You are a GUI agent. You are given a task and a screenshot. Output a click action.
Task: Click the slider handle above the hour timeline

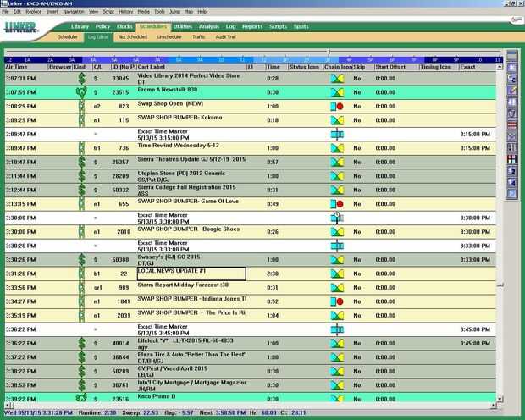click(329, 52)
